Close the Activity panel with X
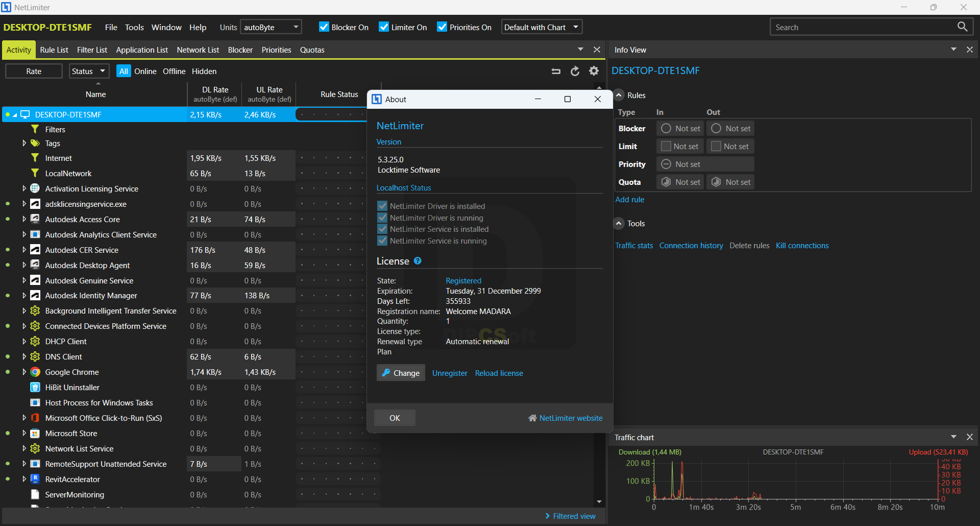 [x=597, y=50]
